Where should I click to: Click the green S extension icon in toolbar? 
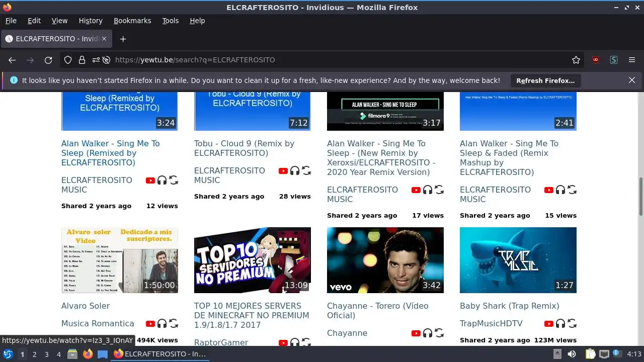[x=614, y=60]
